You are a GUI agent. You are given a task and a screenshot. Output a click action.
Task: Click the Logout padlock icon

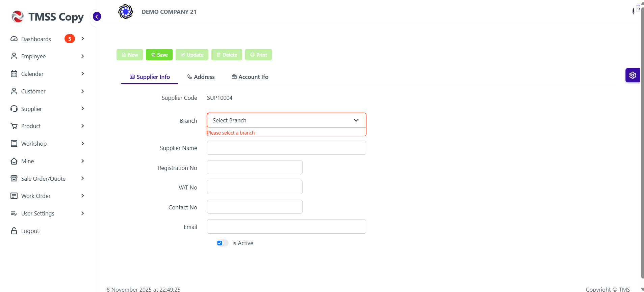click(14, 231)
